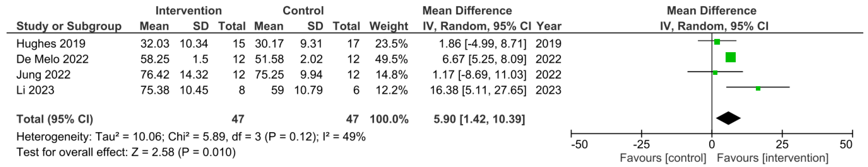
Task: Click the green Hughes 2019 effect marker
Action: [717, 42]
